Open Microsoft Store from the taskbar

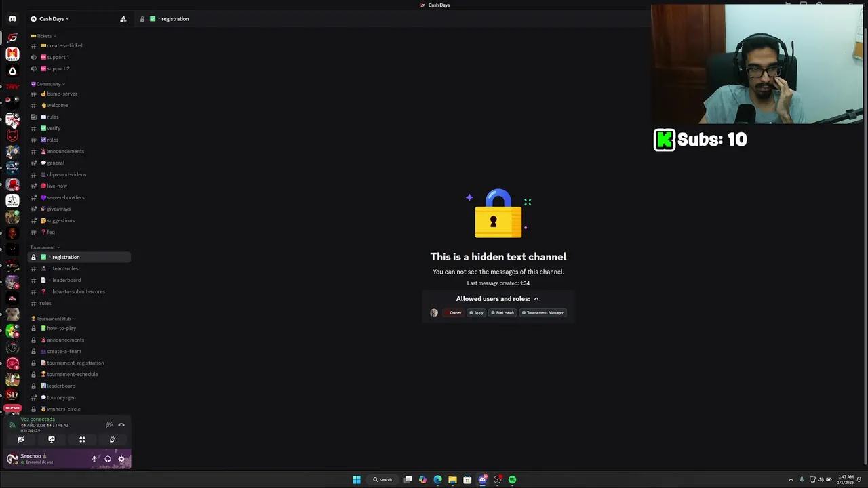(x=467, y=480)
